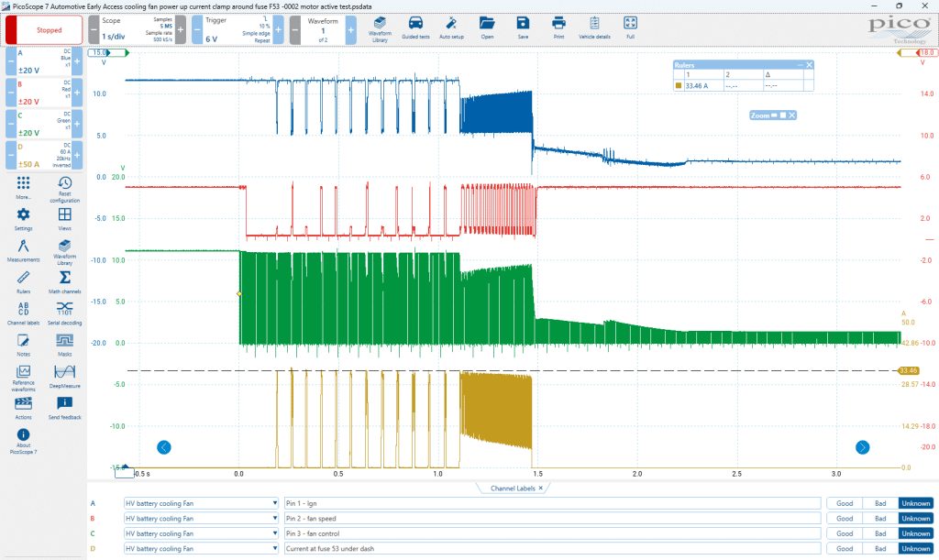Go to next waveform using right arrow
The width and height of the screenshot is (939, 560).
862,447
